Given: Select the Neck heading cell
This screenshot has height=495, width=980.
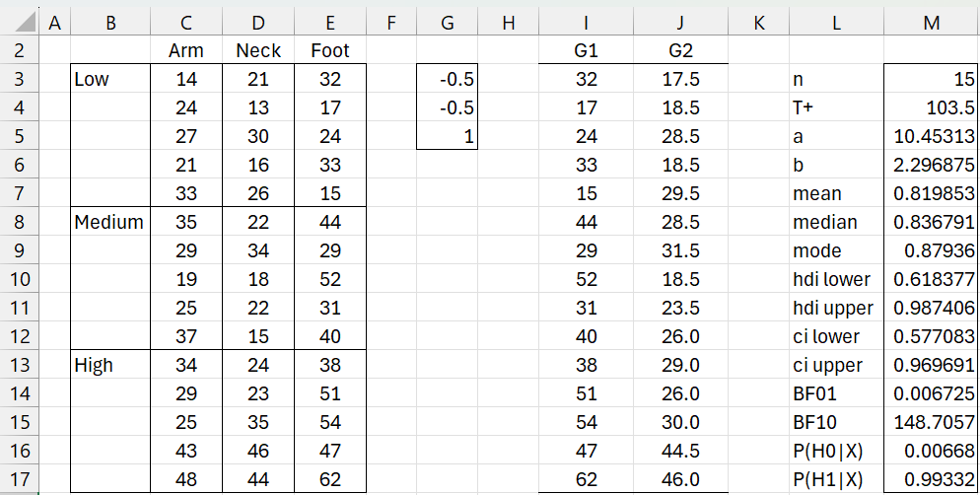Looking at the screenshot, I should (x=260, y=50).
